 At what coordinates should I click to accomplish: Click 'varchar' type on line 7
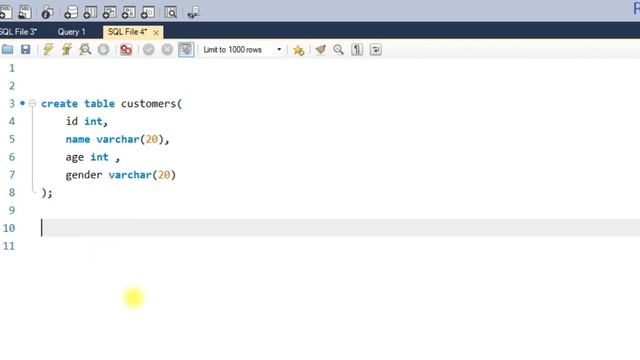130,175
